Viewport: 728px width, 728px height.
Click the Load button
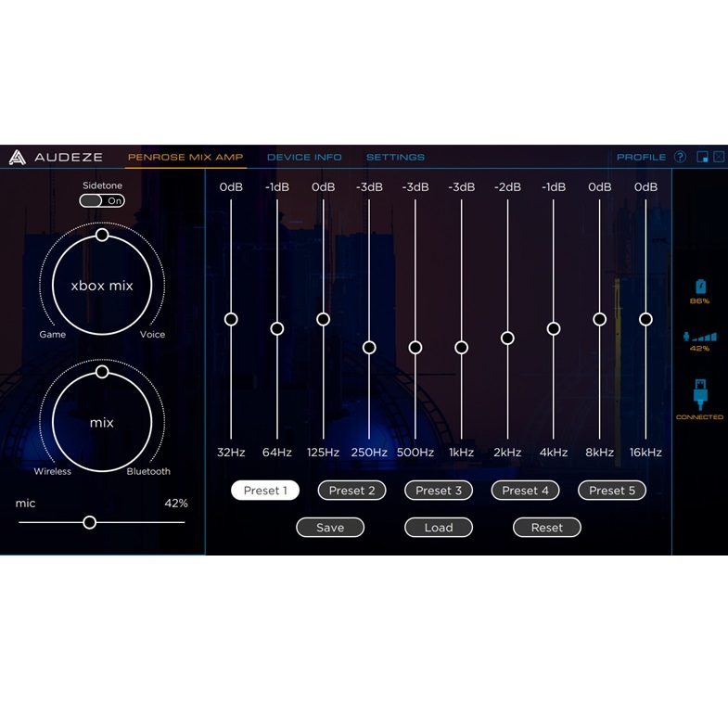(x=439, y=528)
